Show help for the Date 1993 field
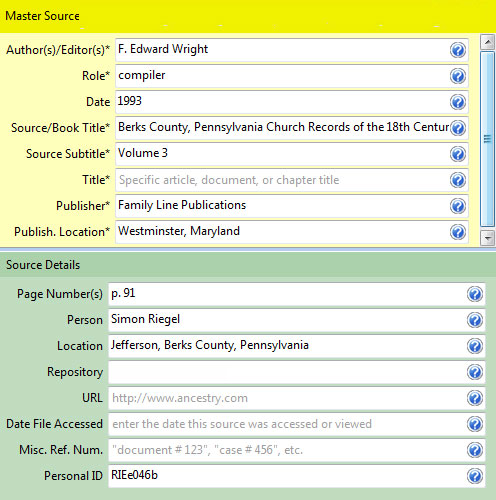496x500 pixels. pyautogui.click(x=458, y=102)
